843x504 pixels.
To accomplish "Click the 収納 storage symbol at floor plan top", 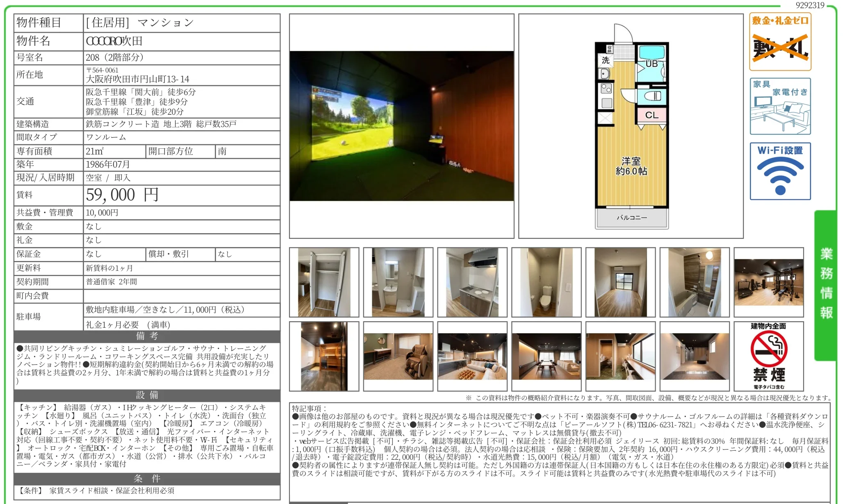I will [609, 49].
